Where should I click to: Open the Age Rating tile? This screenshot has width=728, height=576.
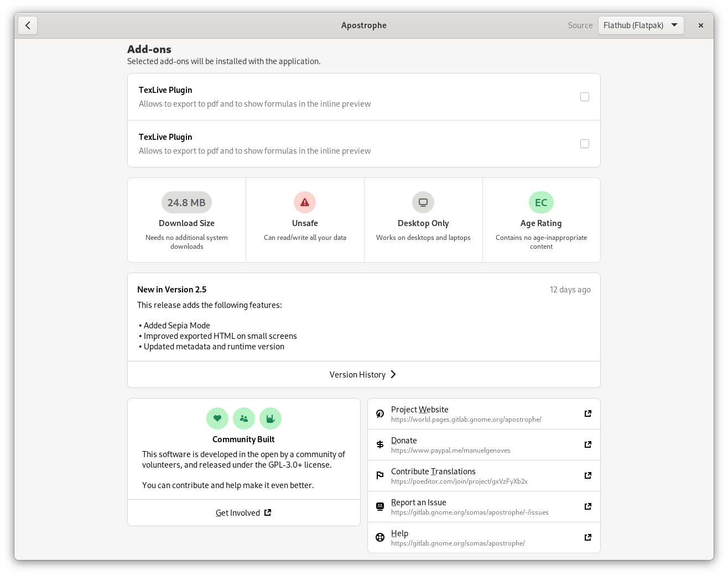(x=542, y=220)
